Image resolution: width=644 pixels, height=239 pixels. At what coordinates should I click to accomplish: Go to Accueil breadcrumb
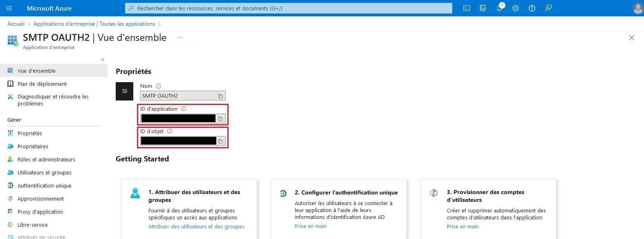point(16,24)
